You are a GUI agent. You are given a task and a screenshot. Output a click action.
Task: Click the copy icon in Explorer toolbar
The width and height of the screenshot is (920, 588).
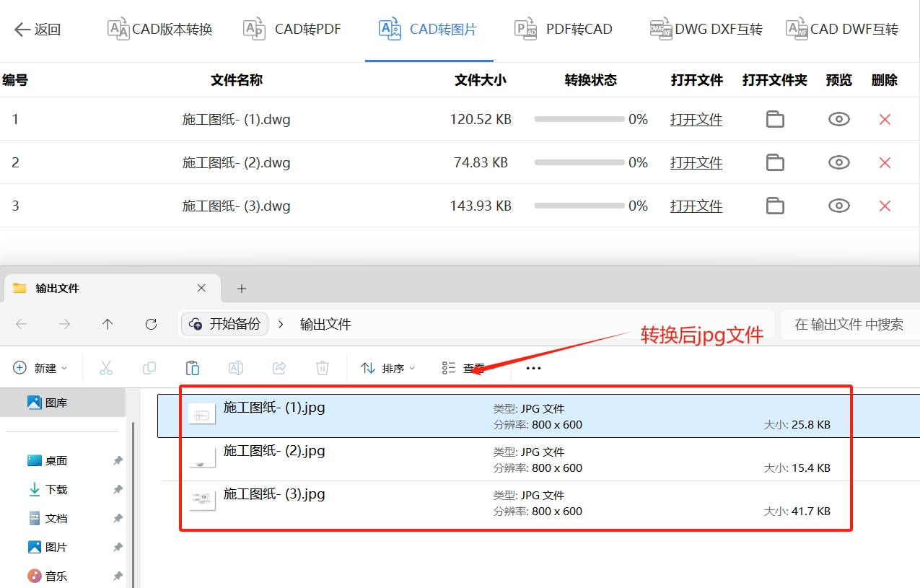tap(149, 368)
